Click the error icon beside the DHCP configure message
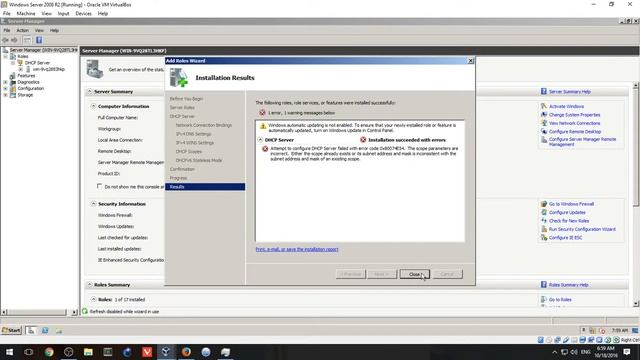The height and width of the screenshot is (360, 640). (x=265, y=149)
